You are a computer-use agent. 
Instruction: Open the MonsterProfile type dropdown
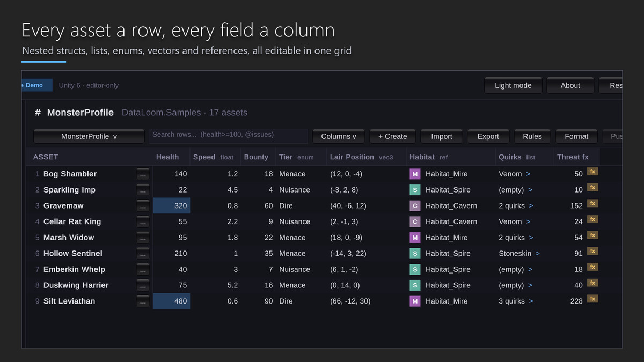pos(89,136)
